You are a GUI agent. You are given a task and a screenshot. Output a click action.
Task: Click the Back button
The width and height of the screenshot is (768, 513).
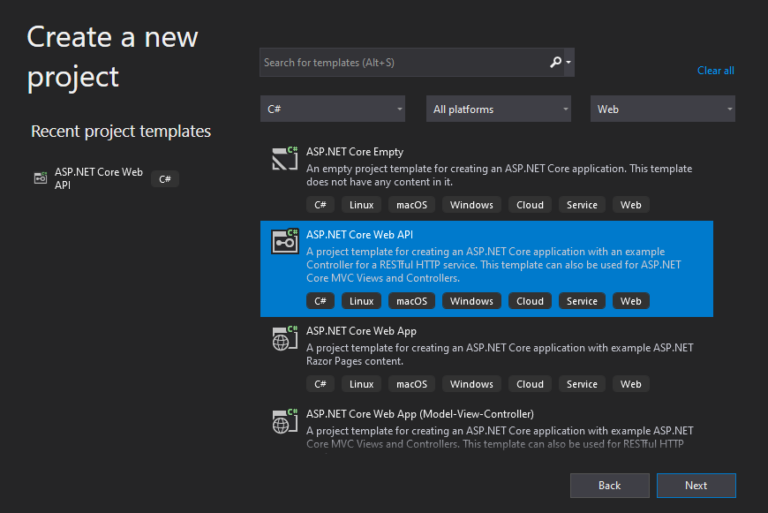(609, 485)
